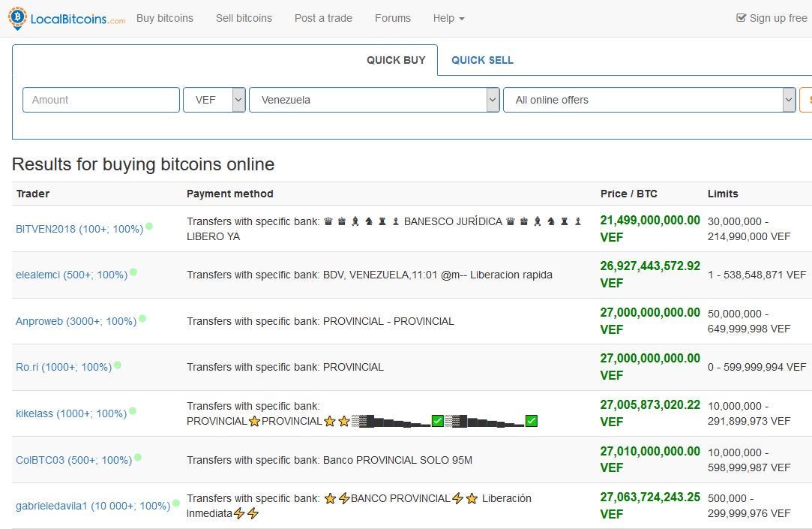The height and width of the screenshot is (529, 812).
Task: Open trader kikelass profile
Action: click(71, 413)
